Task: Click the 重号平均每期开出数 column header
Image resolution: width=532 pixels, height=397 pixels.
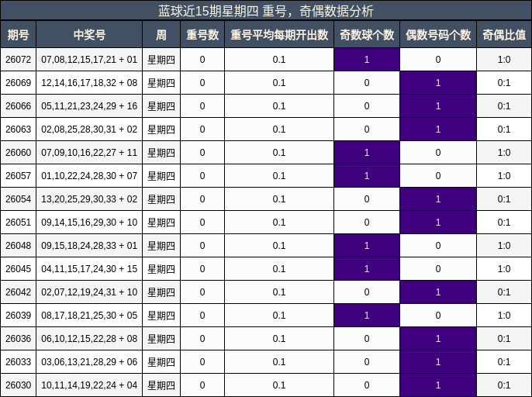Action: point(279,34)
